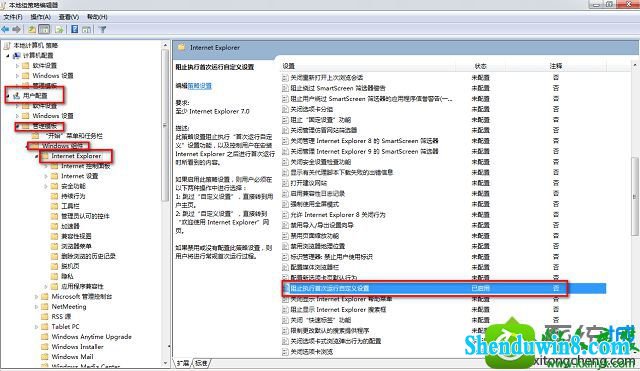
Task: Click the folder icon beside NetMeeting
Action: 45,307
